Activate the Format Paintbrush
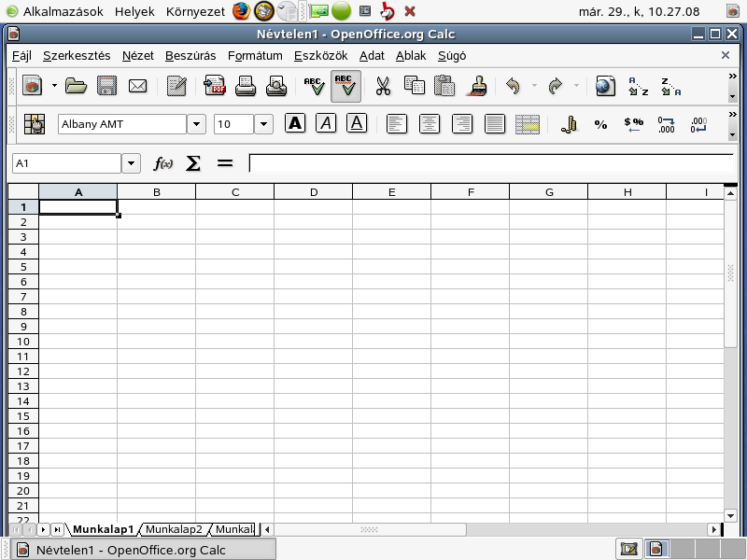 pyautogui.click(x=475, y=86)
